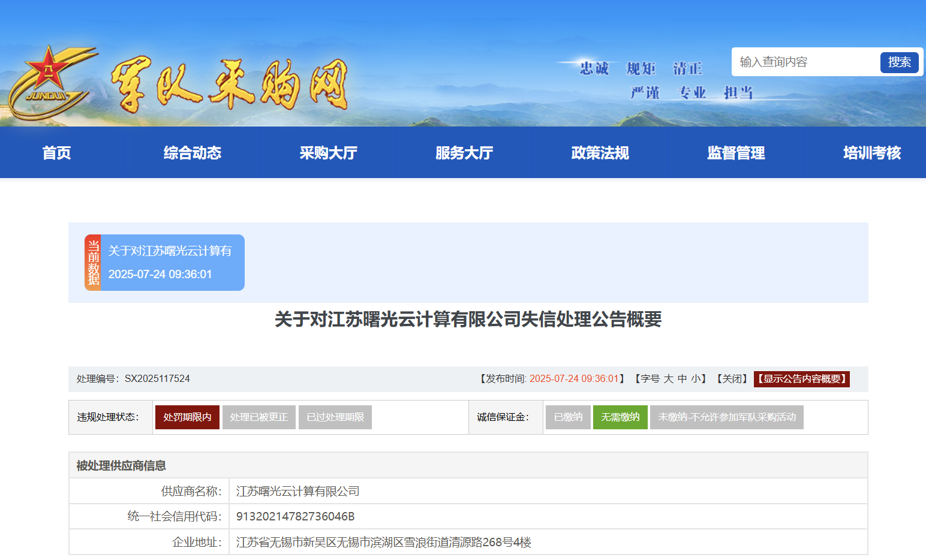The height and width of the screenshot is (560, 926).
Task: Click the 供应商名称 field label
Action: coord(191,492)
